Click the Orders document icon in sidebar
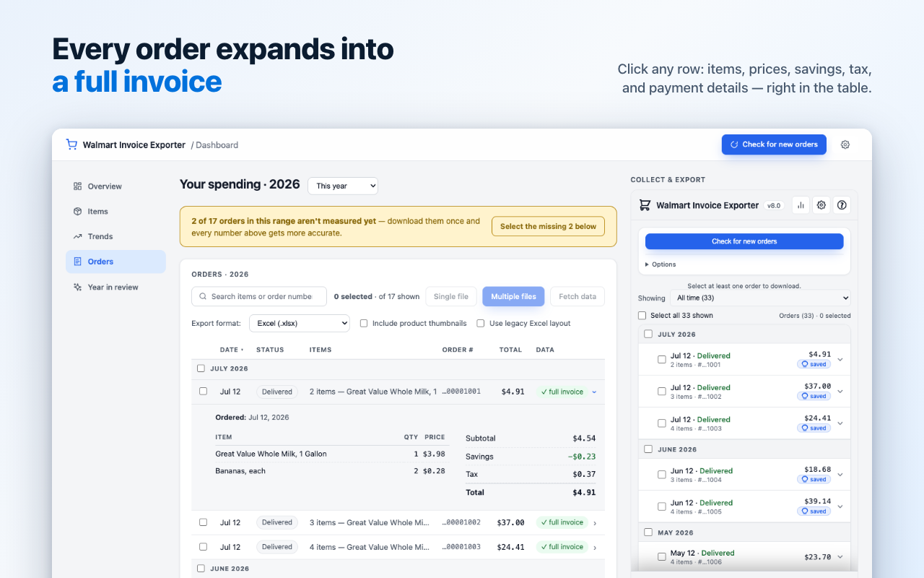 tap(77, 262)
